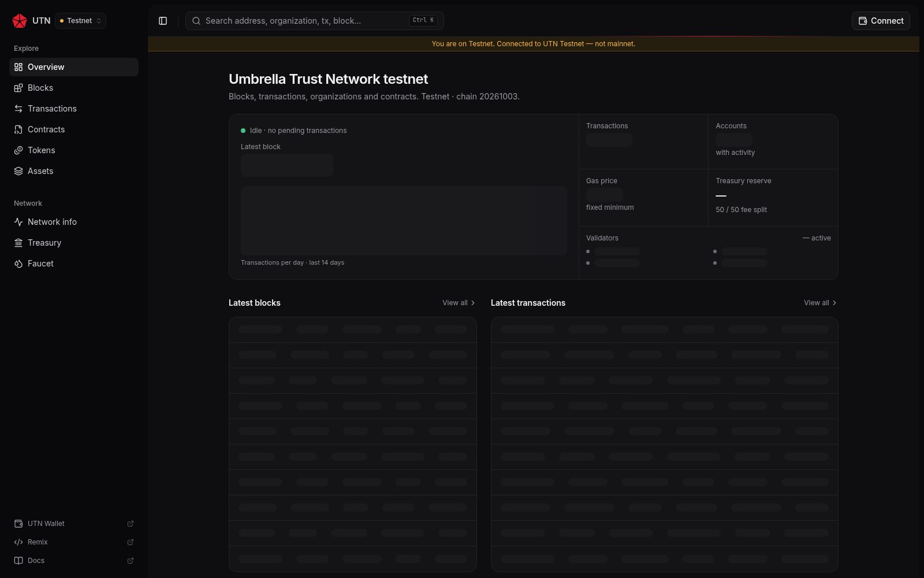Click View all for Latest transactions
The image size is (924, 578).
(x=821, y=303)
